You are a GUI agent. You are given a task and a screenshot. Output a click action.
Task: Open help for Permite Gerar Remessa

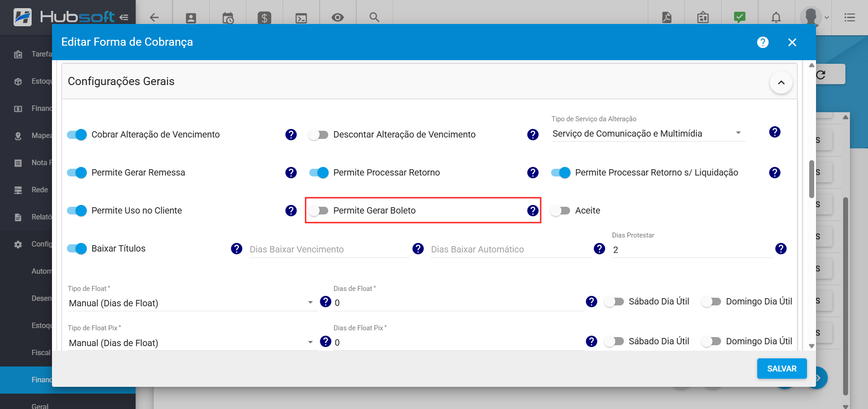[291, 172]
